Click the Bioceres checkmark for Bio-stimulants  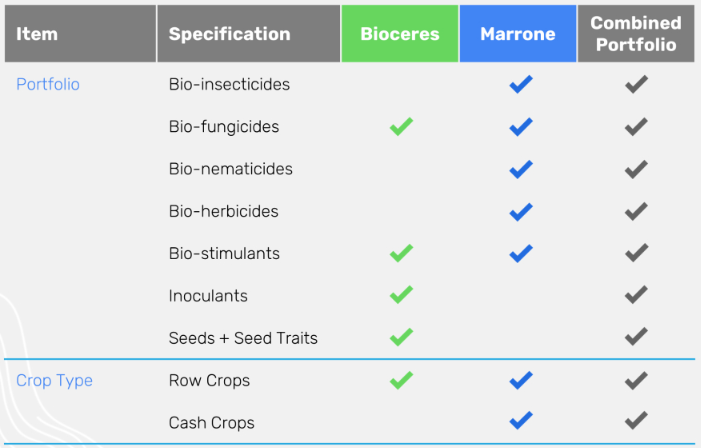click(x=401, y=254)
